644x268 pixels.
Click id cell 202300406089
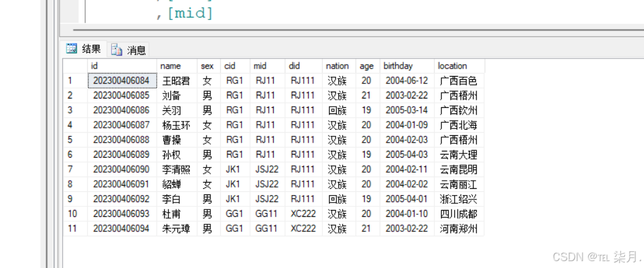(x=122, y=155)
